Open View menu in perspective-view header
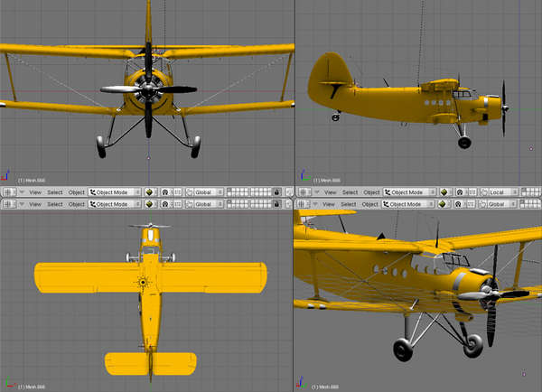 coord(329,204)
